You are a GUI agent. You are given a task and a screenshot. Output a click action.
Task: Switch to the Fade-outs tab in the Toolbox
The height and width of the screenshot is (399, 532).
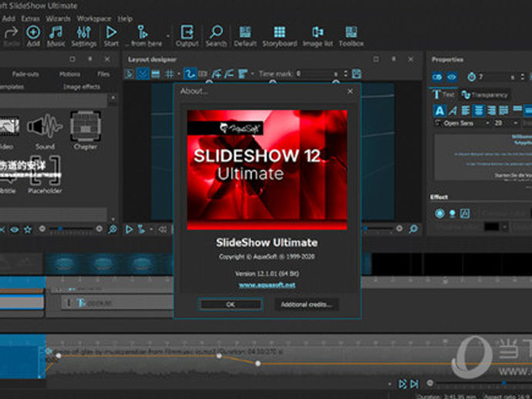coord(25,74)
